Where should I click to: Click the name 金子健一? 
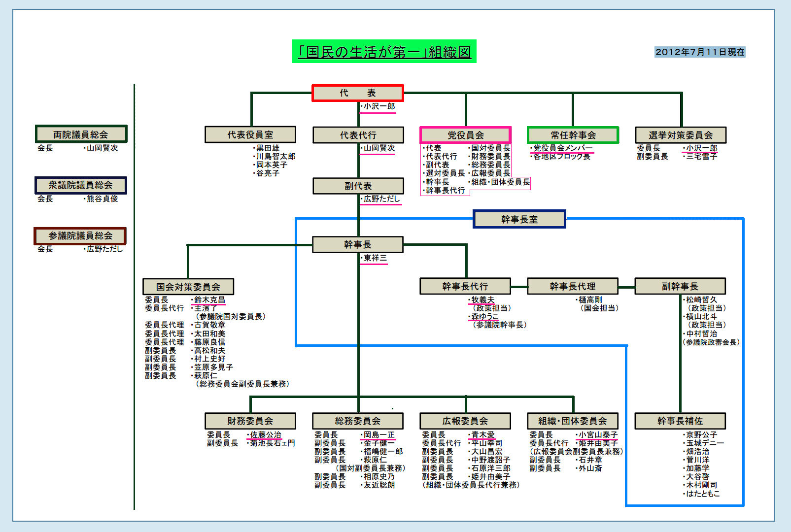coord(379,443)
